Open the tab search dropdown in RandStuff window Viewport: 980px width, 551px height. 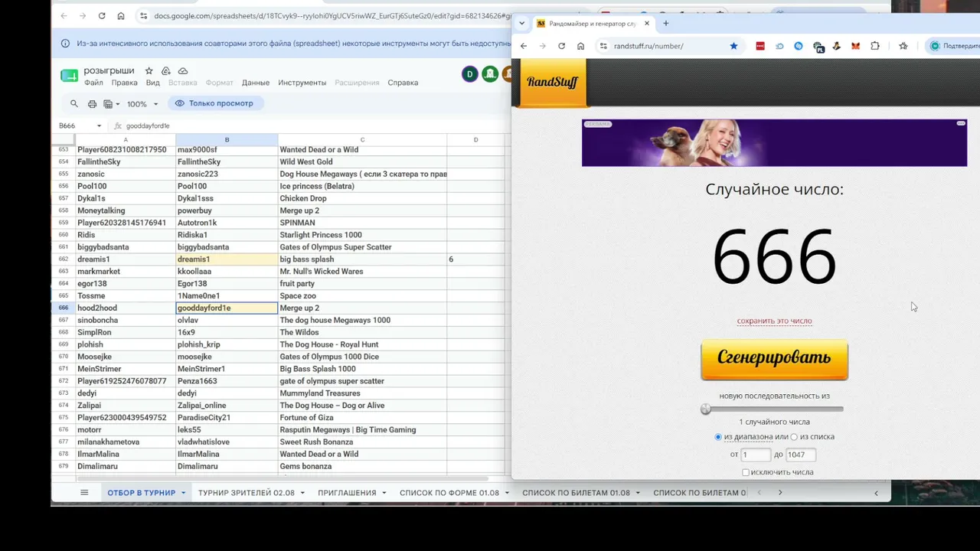click(522, 24)
